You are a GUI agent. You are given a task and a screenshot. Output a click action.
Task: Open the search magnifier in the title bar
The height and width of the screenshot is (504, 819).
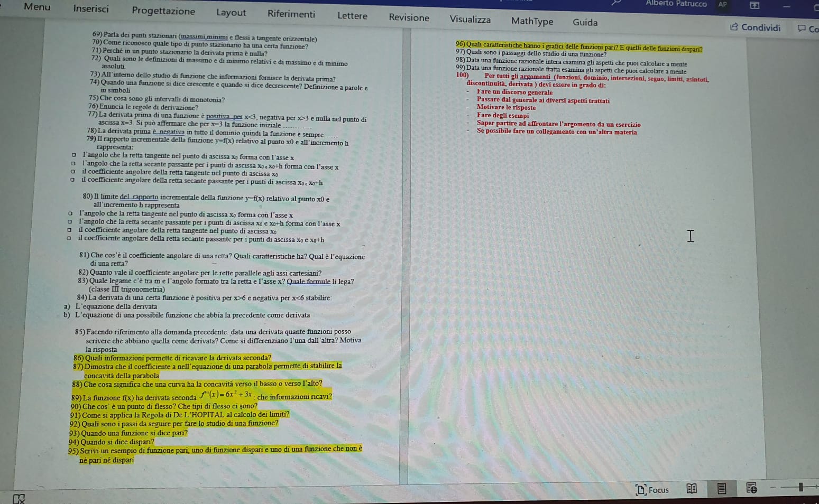(616, 3)
